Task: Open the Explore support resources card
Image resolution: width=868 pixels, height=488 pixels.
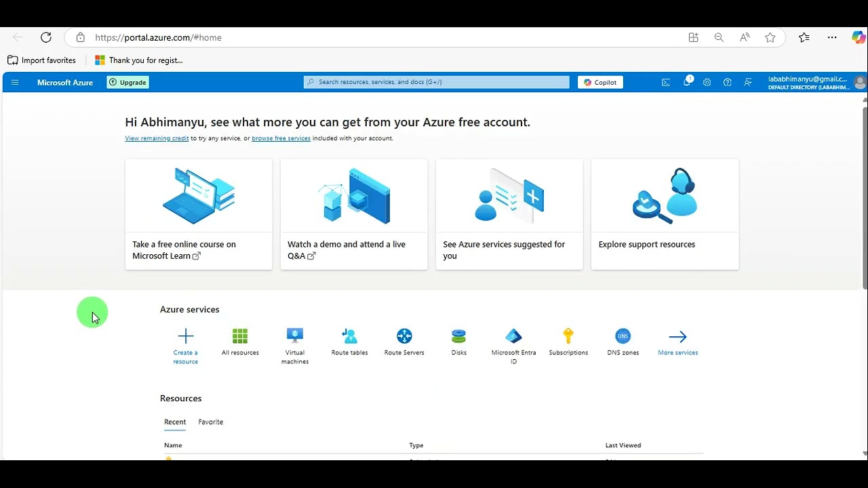Action: [x=665, y=214]
